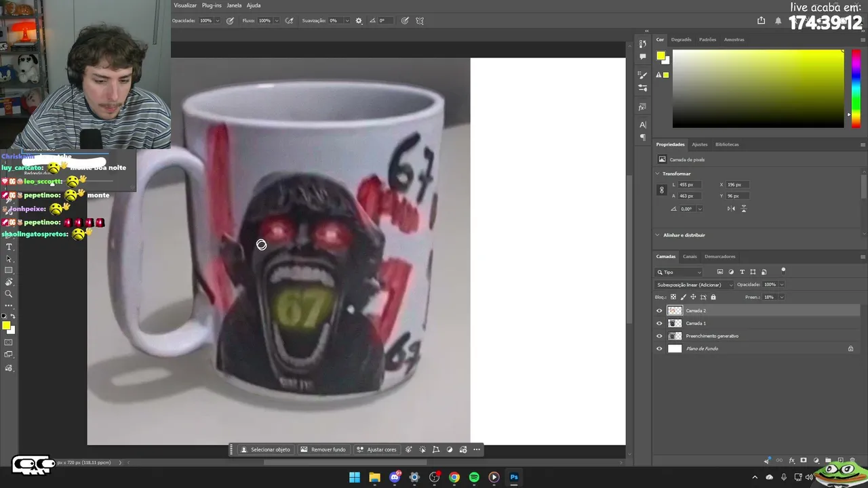Open the blend mode dropdown
The height and width of the screenshot is (488, 868).
click(694, 285)
